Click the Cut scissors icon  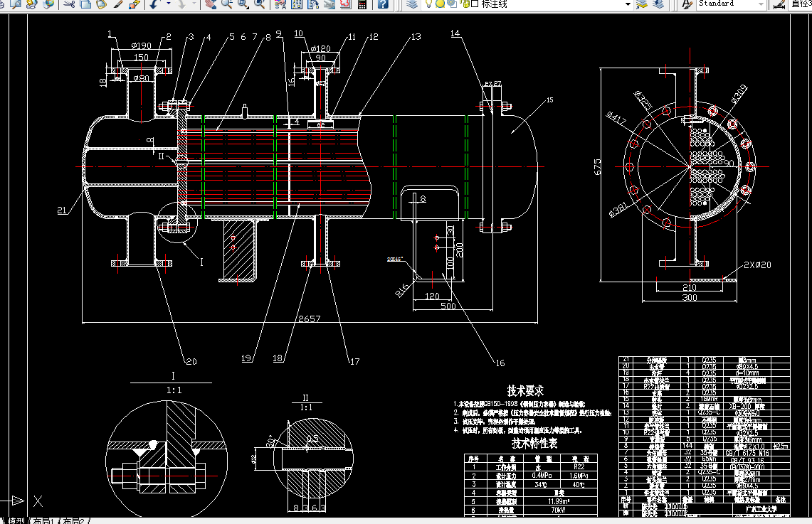tap(70, 4)
